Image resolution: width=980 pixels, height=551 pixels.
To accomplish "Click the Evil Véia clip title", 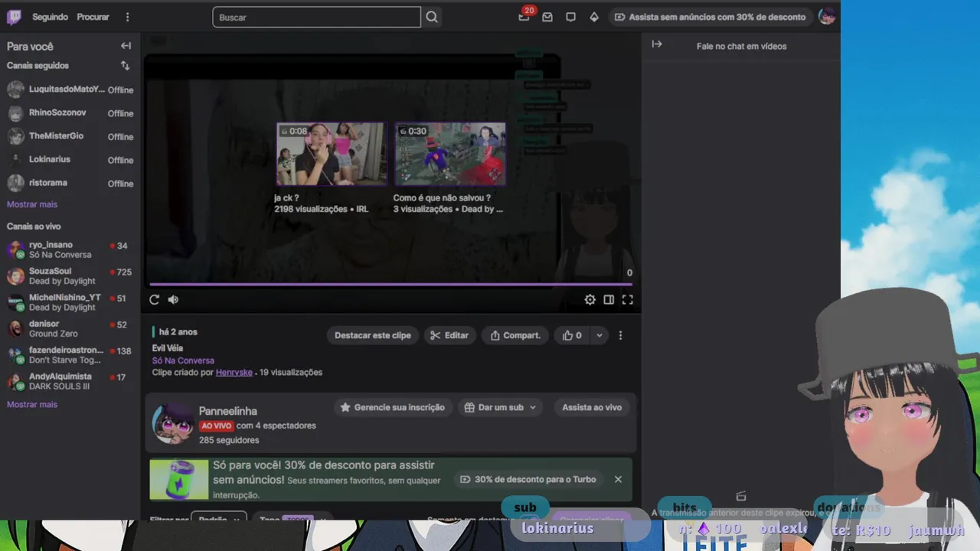I will (168, 348).
